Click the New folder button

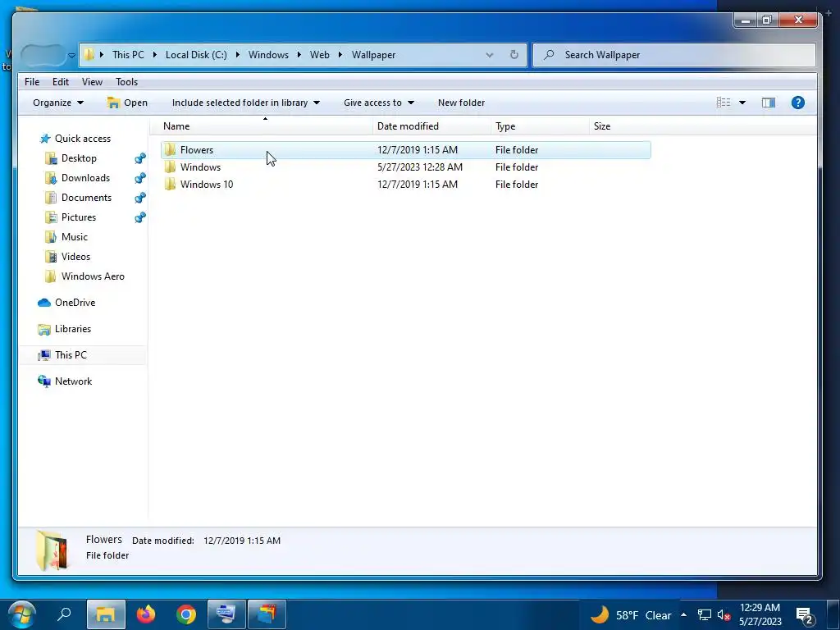pyautogui.click(x=461, y=103)
